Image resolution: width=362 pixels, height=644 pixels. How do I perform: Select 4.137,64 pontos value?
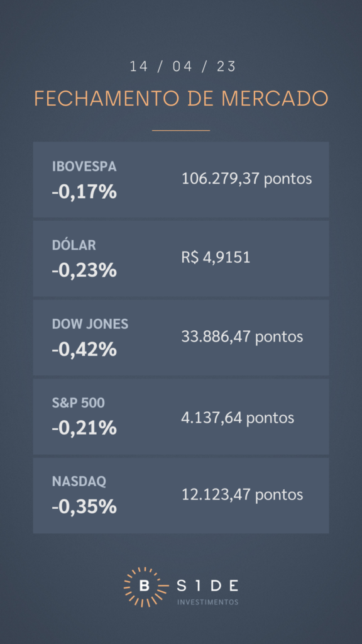coord(238,418)
